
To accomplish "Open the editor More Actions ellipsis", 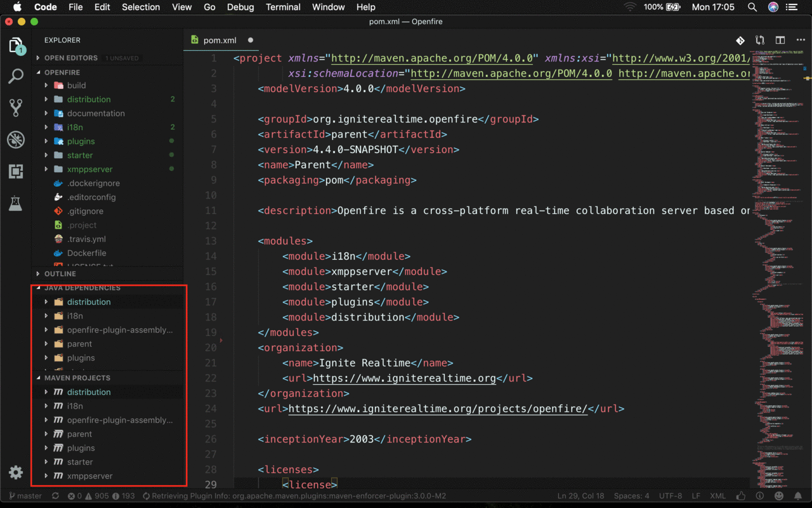I will (x=799, y=40).
